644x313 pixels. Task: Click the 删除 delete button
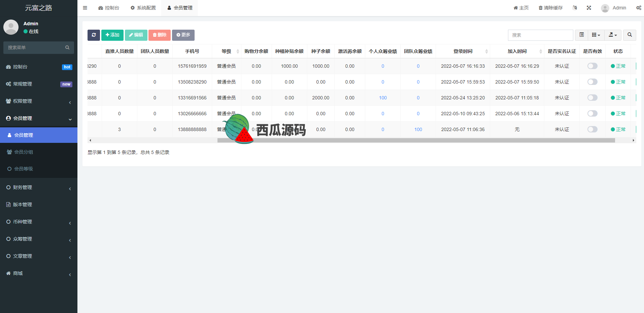tap(160, 35)
